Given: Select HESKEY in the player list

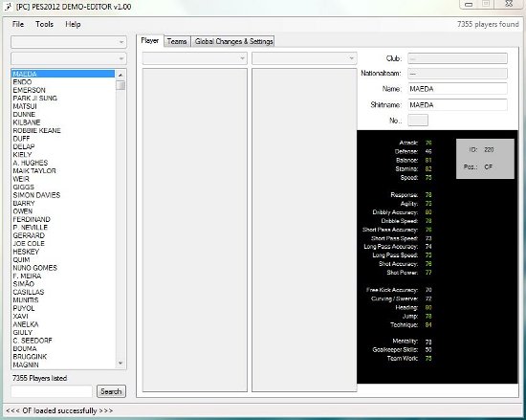Looking at the screenshot, I should coord(63,252).
